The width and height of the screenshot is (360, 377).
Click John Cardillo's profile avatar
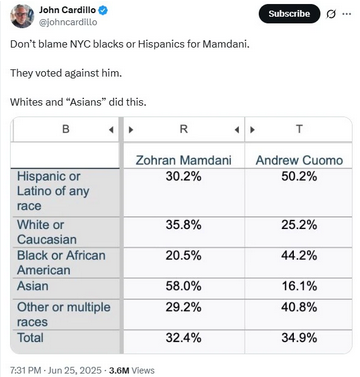click(22, 16)
